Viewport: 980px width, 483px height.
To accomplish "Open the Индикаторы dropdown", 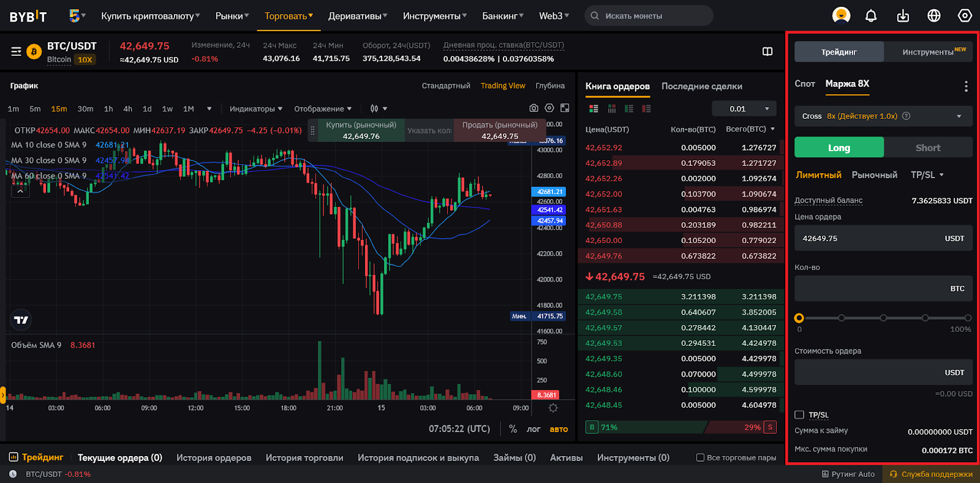I will 256,109.
